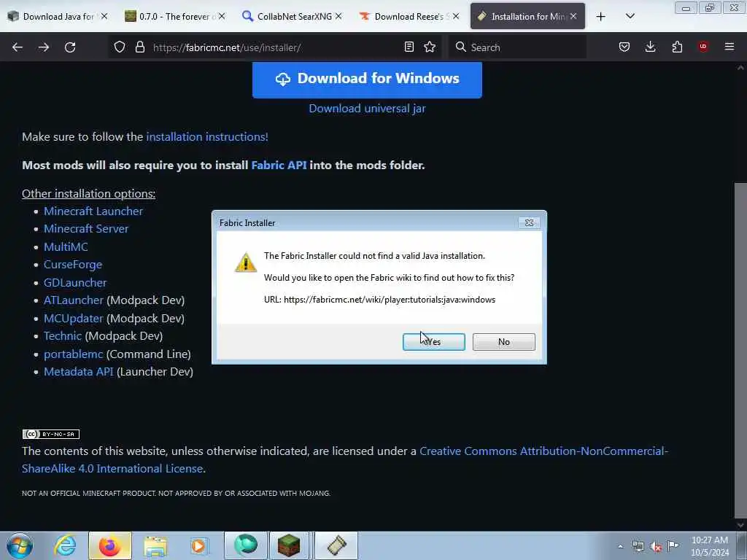This screenshot has height=560, width=747.
Task: Open the ATLauncher link
Action: coord(74,300)
